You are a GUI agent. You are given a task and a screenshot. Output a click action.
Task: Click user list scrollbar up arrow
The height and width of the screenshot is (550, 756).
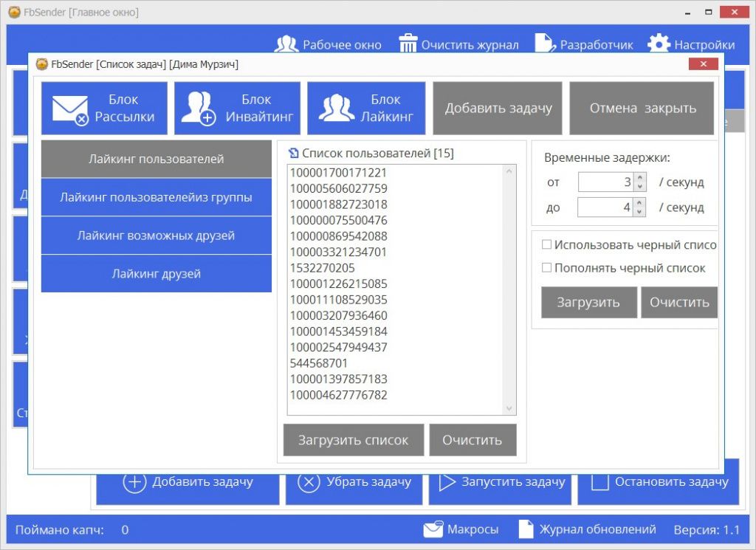pos(509,171)
